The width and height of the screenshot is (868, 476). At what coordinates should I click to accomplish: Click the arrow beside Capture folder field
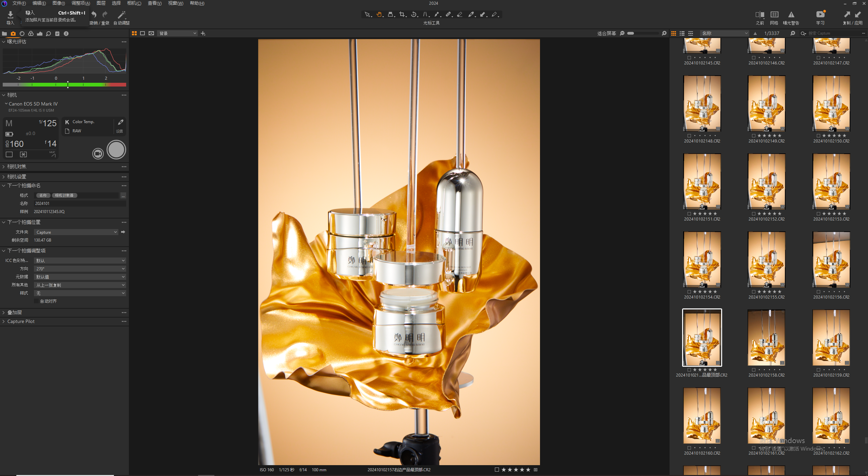coord(123,232)
